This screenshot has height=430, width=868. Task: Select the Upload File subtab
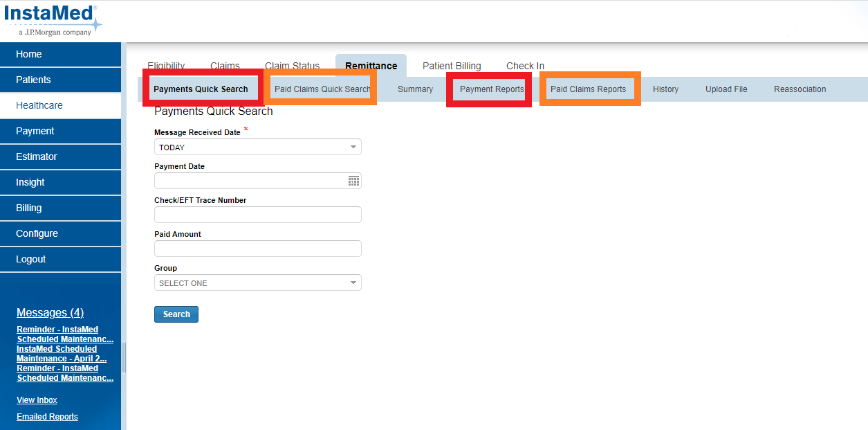click(726, 89)
